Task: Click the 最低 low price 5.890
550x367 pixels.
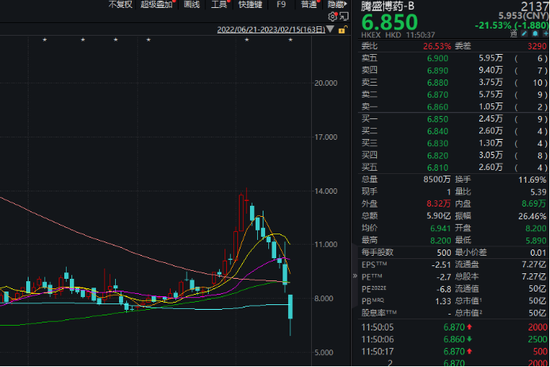Action: (536, 241)
